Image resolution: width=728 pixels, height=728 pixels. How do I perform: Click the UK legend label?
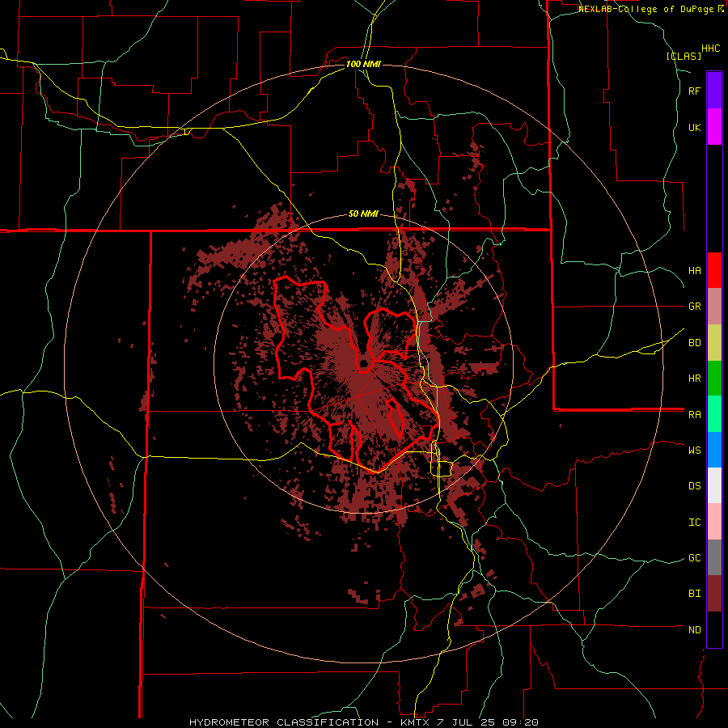(695, 128)
